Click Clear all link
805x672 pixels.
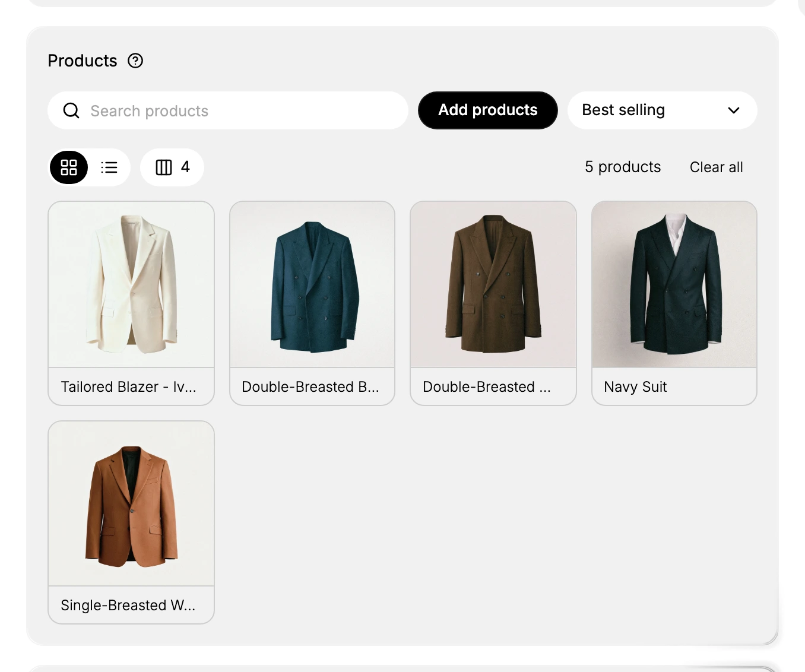(716, 167)
